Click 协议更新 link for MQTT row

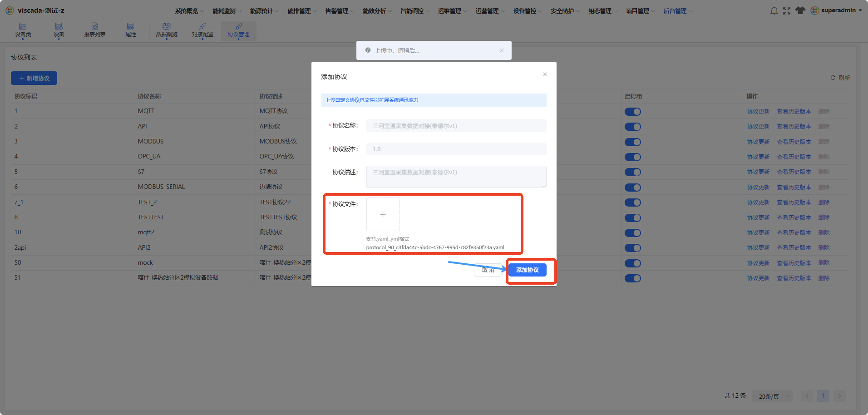point(758,112)
